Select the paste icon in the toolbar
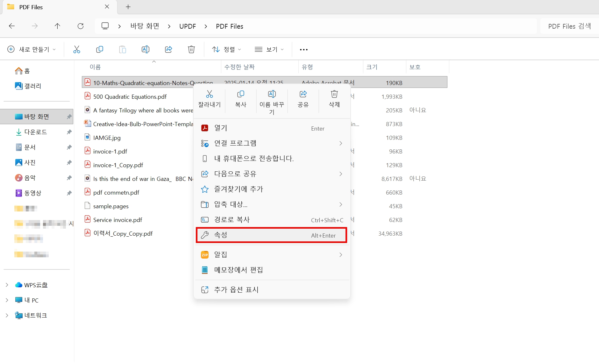The image size is (599, 364). 122,49
